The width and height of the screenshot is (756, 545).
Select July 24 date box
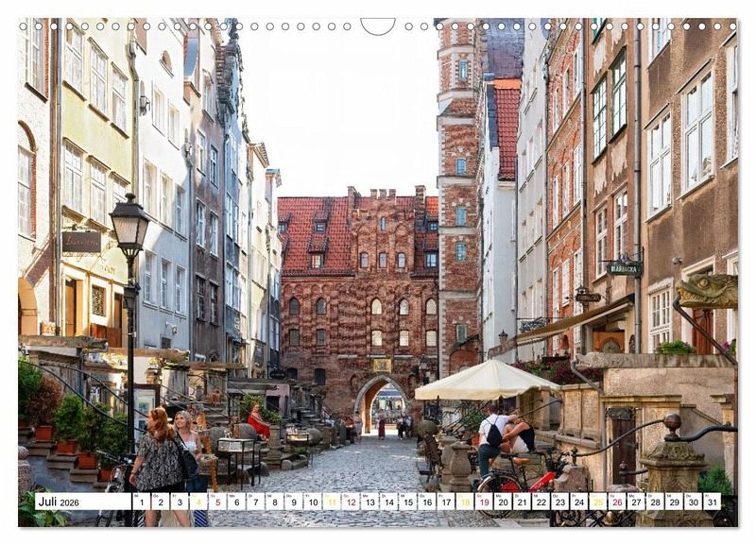[579, 502]
